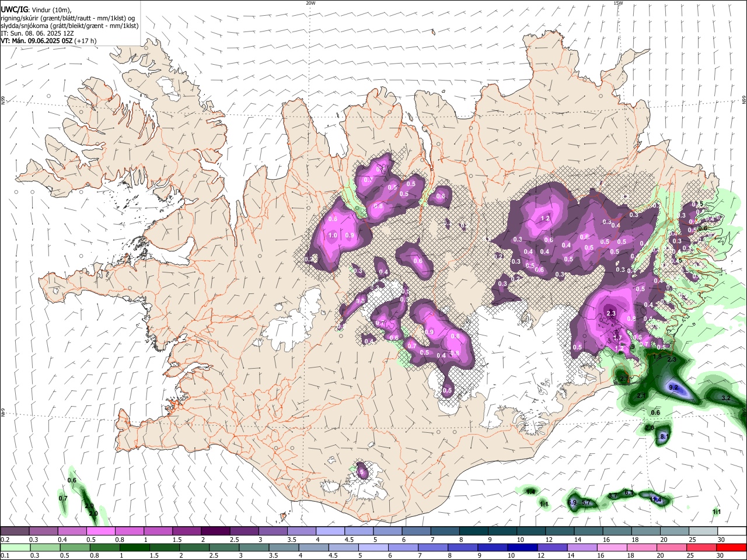The width and height of the screenshot is (747, 560).
Task: Click the 6.9 rain value label
Action: pos(572,502)
